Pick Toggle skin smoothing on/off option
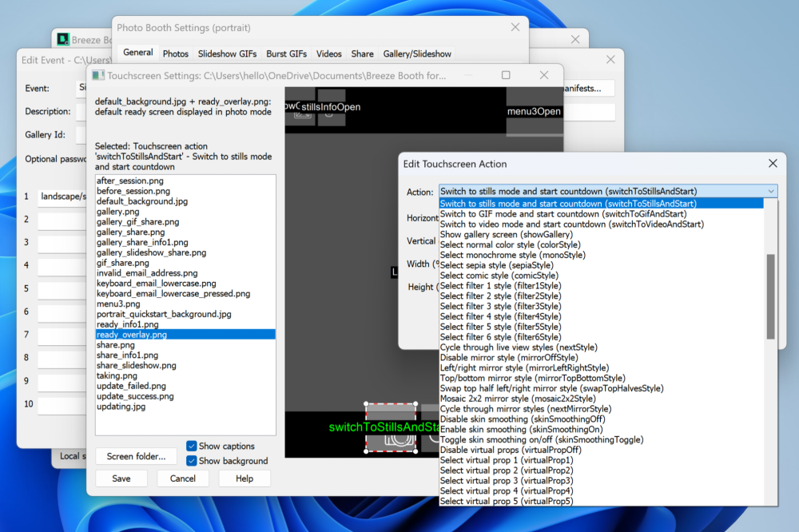 pos(602,440)
